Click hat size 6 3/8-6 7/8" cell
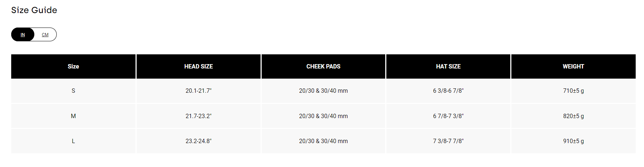The height and width of the screenshot is (167, 644). coord(448,91)
